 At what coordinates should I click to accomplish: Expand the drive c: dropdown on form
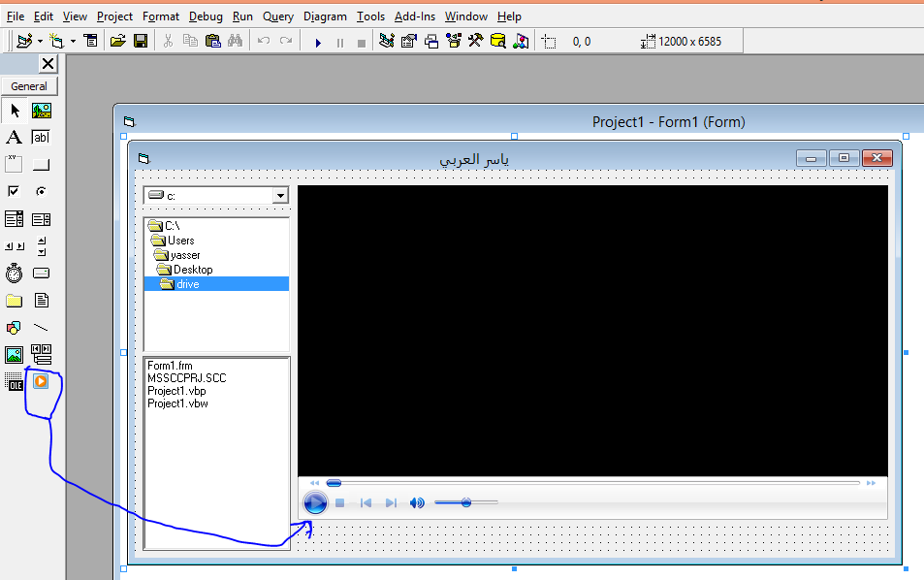coord(280,196)
